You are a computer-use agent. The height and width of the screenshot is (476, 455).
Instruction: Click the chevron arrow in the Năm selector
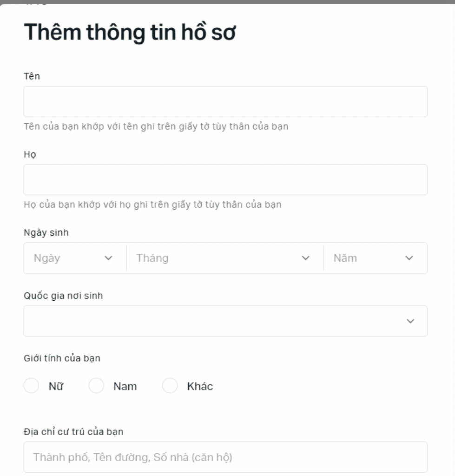tap(409, 258)
